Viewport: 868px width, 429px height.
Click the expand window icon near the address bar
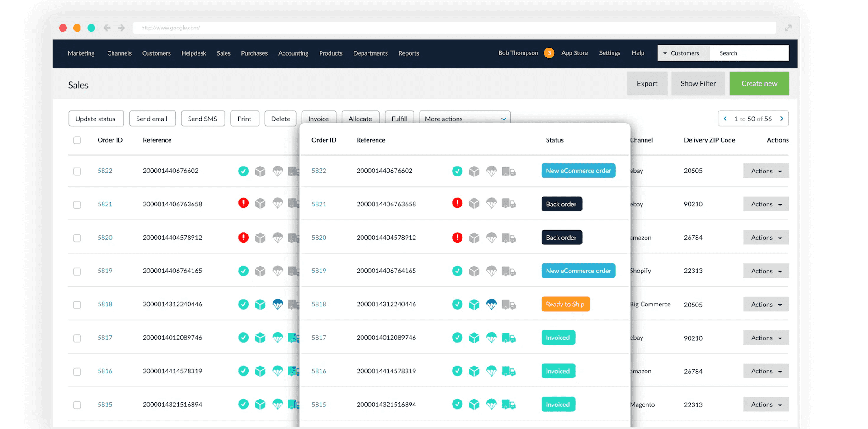788,28
